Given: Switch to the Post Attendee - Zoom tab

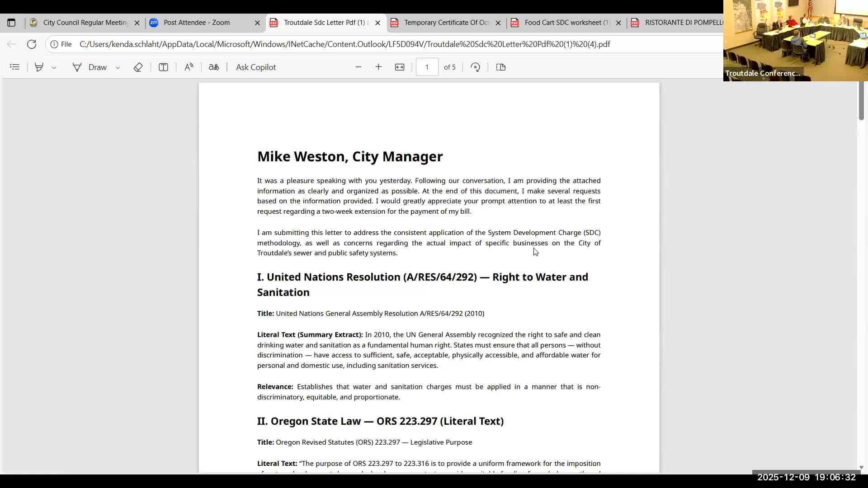Looking at the screenshot, I should [197, 23].
